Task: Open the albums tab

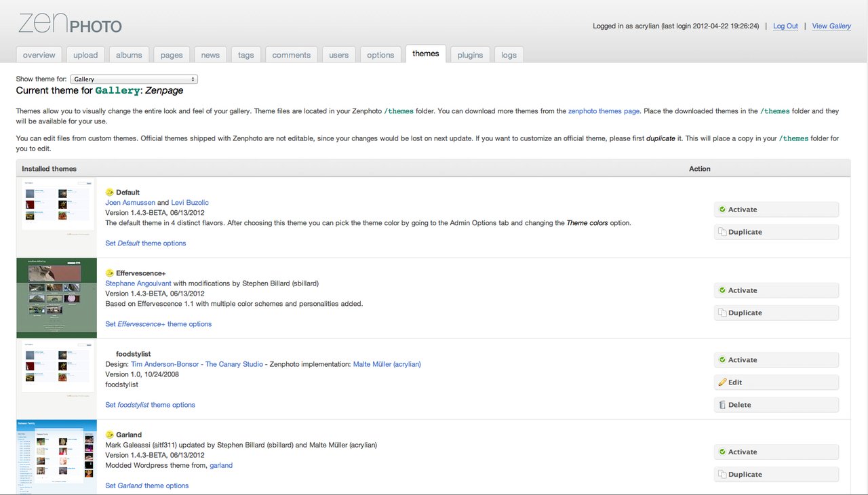Action: (x=129, y=55)
